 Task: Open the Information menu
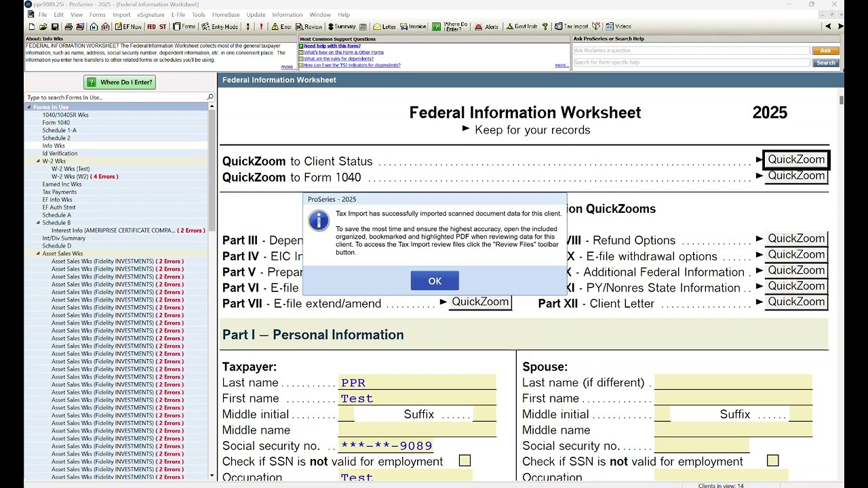(288, 14)
